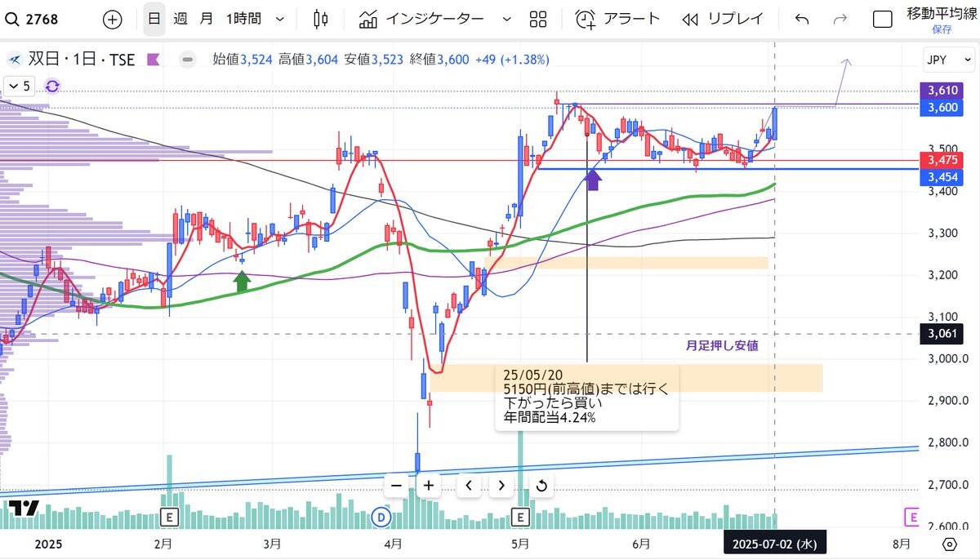Click the 双日・1日・TSE symbol title

coord(82,59)
